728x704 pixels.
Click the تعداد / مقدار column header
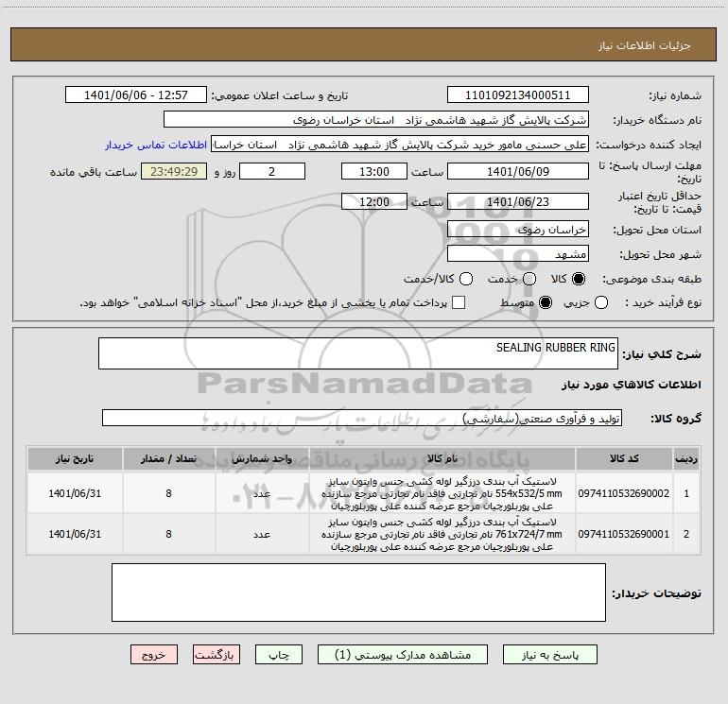(x=168, y=459)
